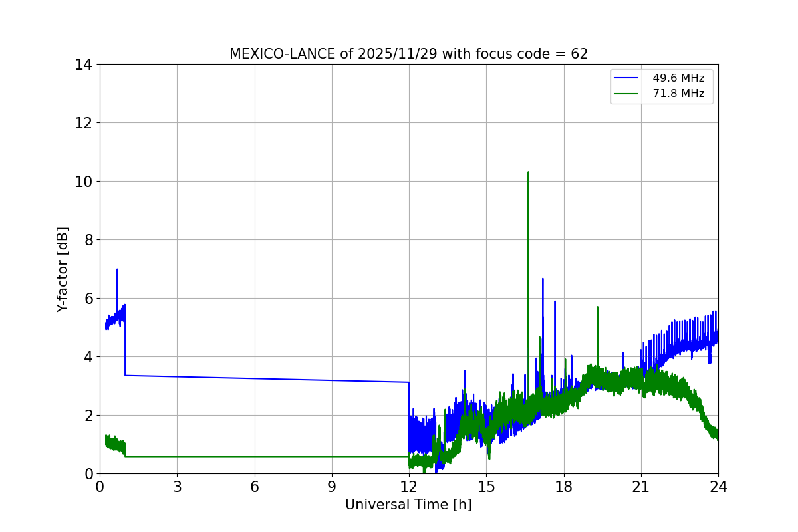Click x-axis tick label '18'
This screenshot has width=798, height=532.
tap(564, 487)
